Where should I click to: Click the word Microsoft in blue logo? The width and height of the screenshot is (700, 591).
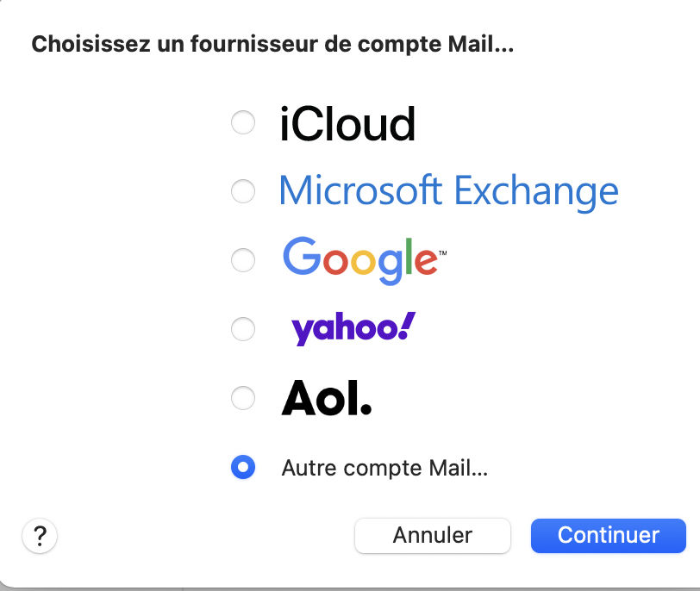(361, 190)
